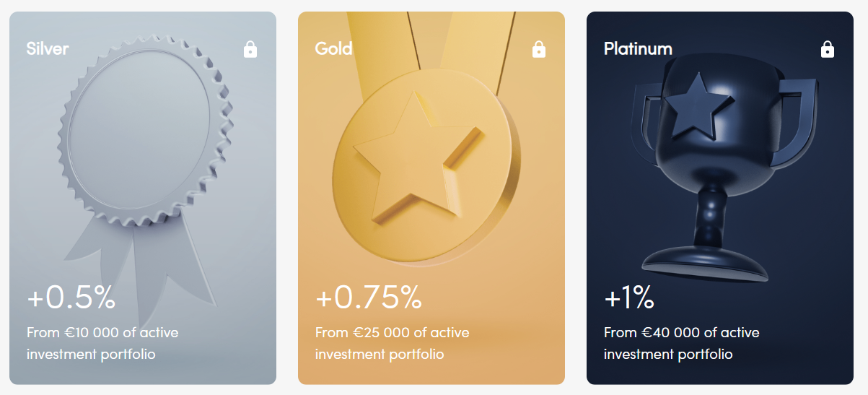Click the "From €25 000" portfolio description

[392, 343]
